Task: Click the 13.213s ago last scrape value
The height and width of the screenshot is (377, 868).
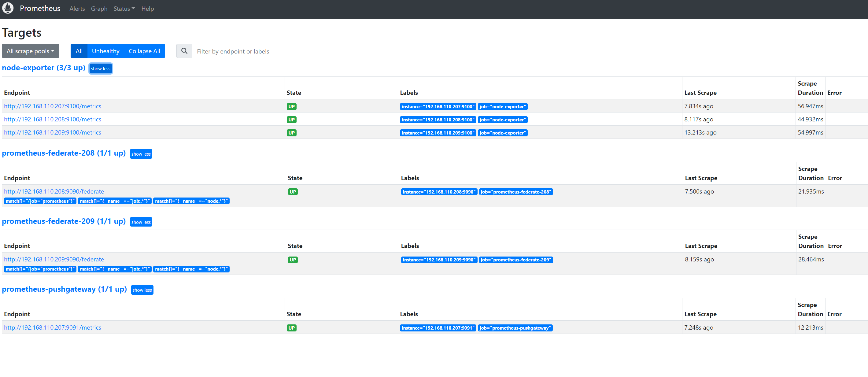Action: [700, 132]
